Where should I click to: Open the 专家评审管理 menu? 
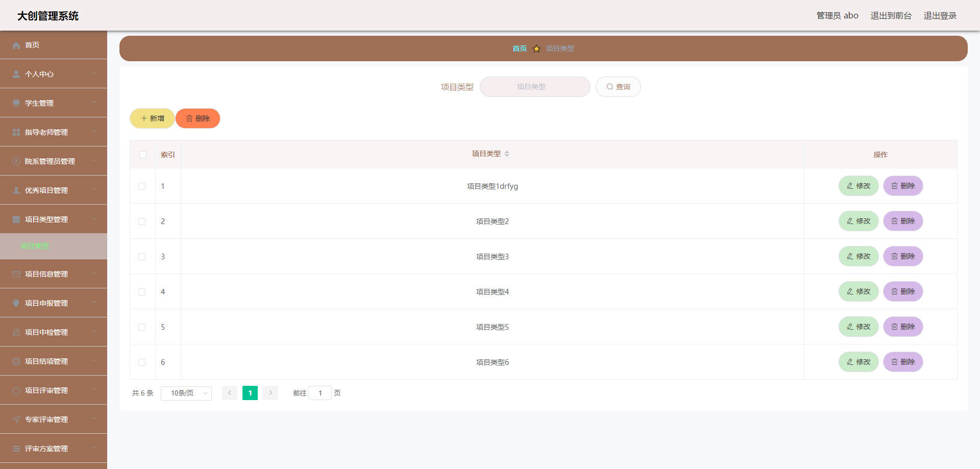tap(54, 419)
